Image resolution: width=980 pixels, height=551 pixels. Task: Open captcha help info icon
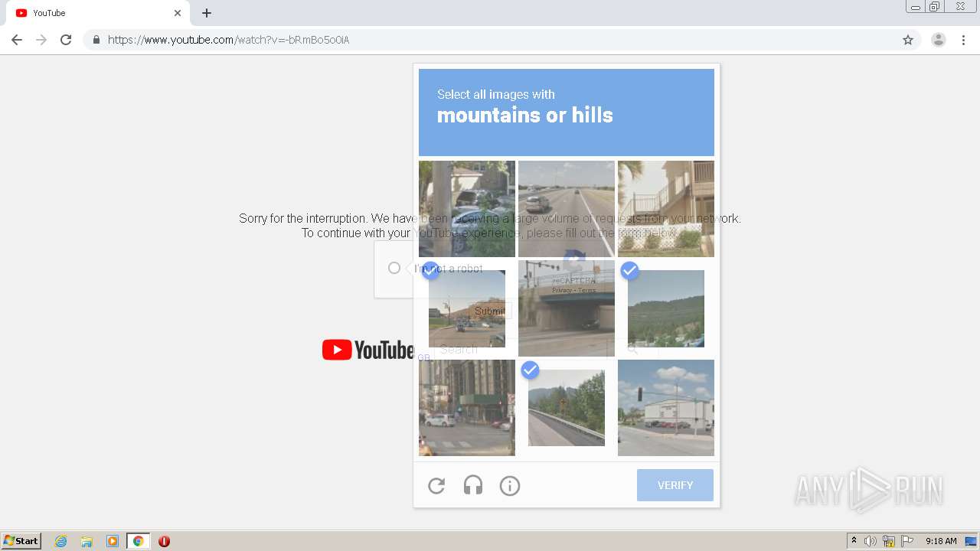point(510,485)
